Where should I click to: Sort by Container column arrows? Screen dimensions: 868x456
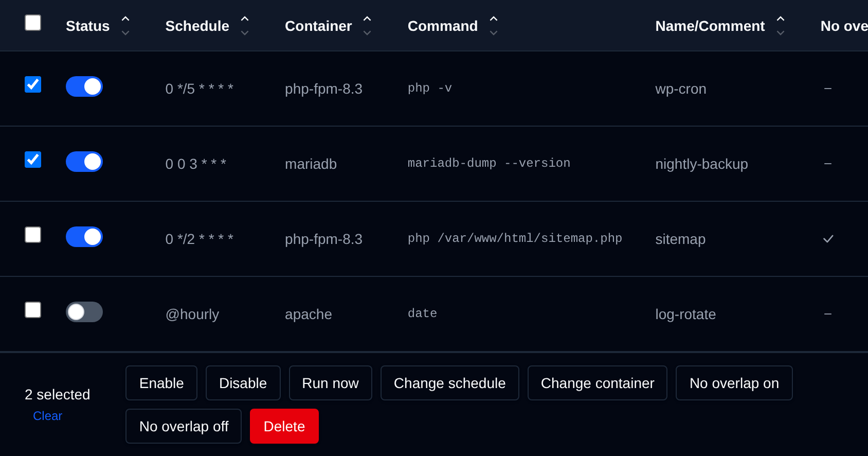[367, 26]
